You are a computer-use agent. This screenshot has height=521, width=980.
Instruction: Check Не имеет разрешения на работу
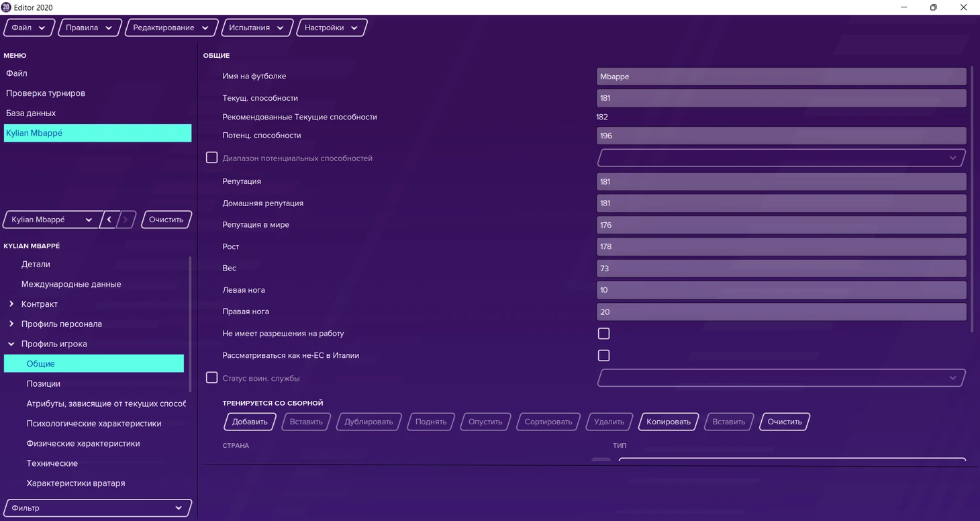pyautogui.click(x=603, y=334)
